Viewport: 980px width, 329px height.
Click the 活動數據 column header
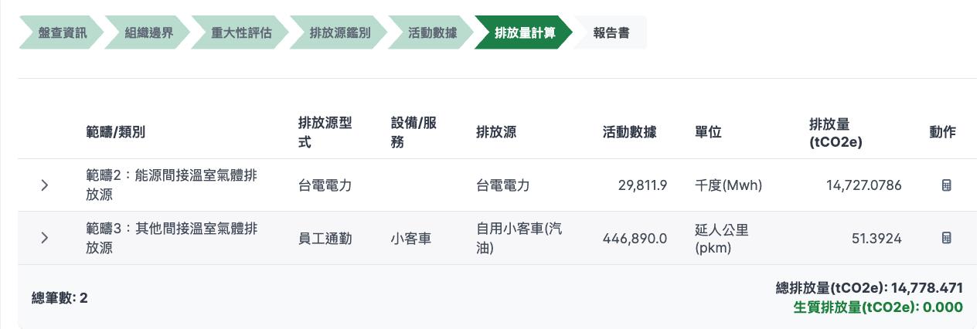pyautogui.click(x=630, y=132)
